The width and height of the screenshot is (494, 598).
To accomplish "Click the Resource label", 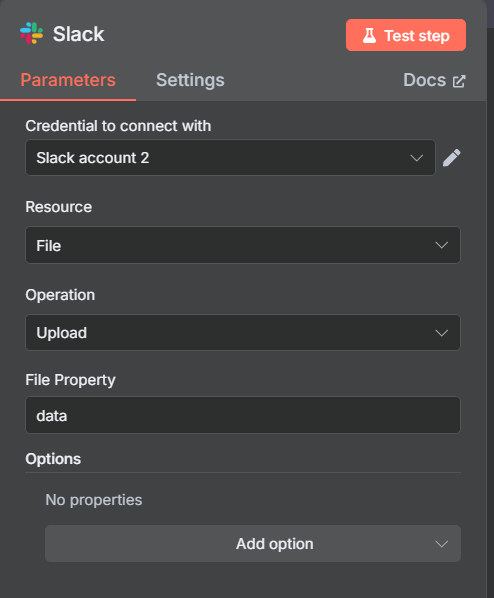I will [x=59, y=207].
